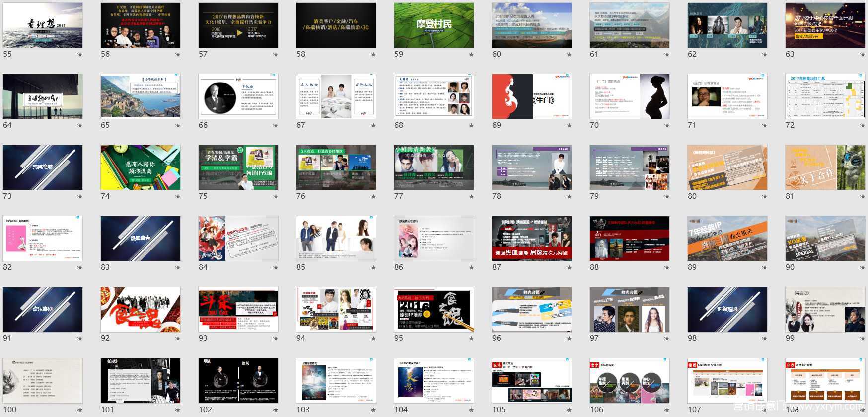Viewport: 868px width, 417px height.
Task: Select slide 70 thumbnail with pregnant silhouette
Action: point(630,96)
